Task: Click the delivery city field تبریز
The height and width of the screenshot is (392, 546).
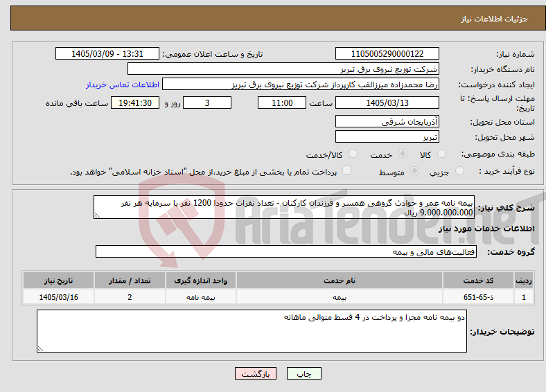Action: (387, 136)
